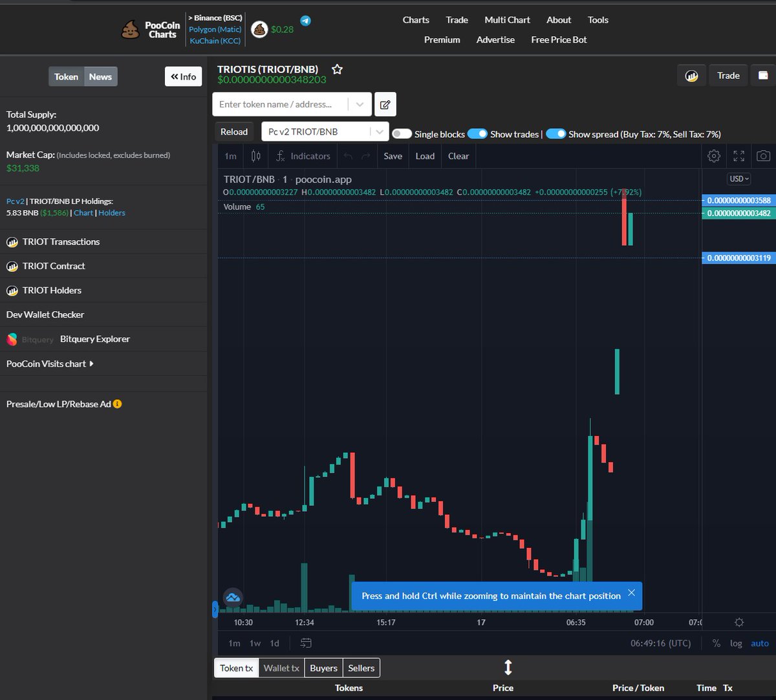Open time axis settings gear icon
Screen dimensions: 776x700
(x=739, y=622)
